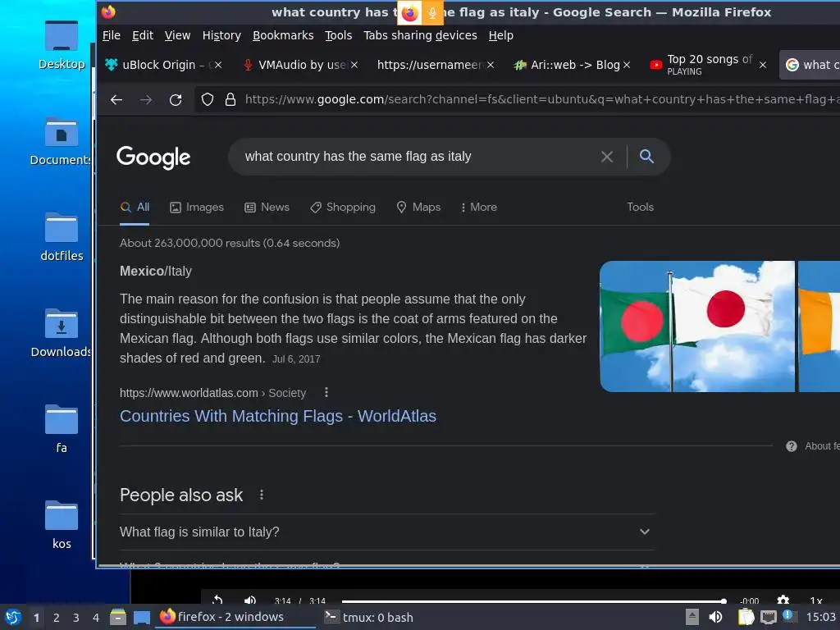
Task: Change the 1x playback speed in the background player
Action: pyautogui.click(x=816, y=600)
